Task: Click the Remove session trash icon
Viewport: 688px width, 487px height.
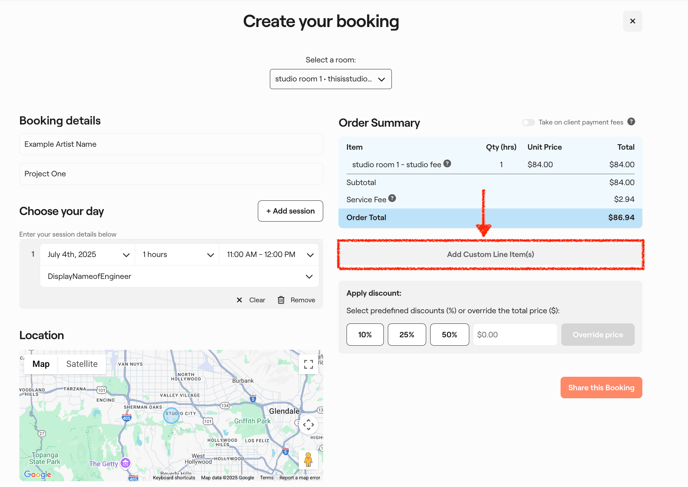Action: 281,300
